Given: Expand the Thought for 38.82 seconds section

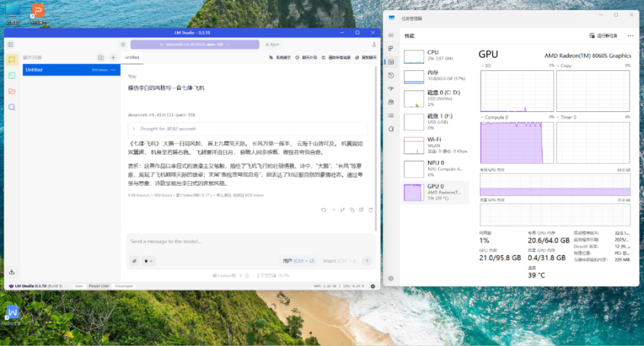Looking at the screenshot, I should click(248, 129).
